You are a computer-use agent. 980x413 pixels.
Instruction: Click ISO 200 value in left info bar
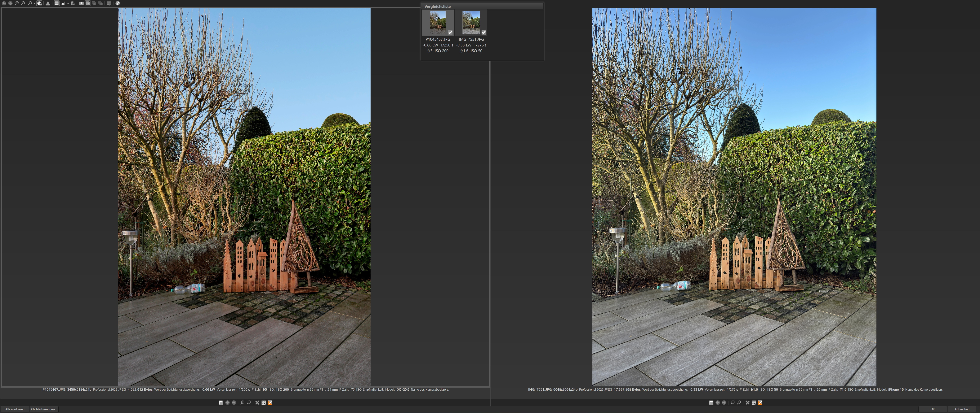tap(283, 389)
